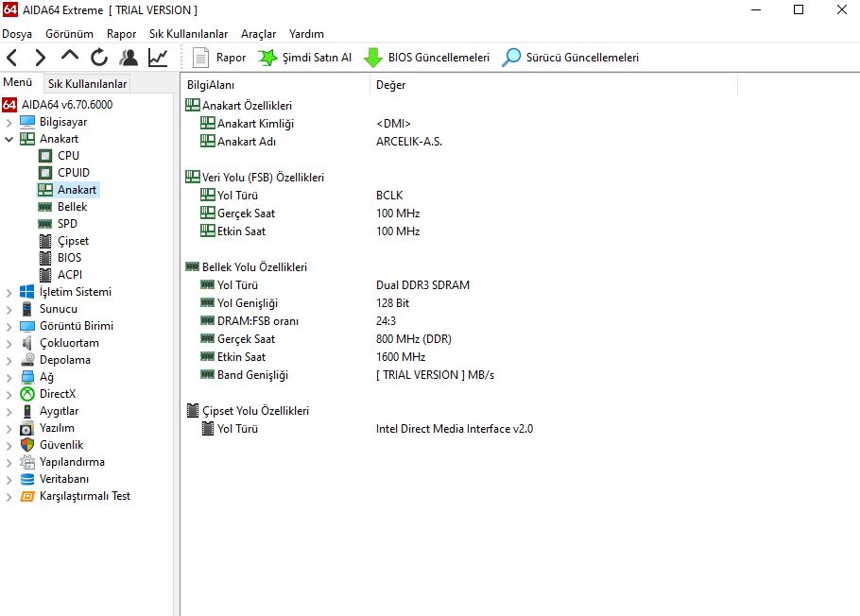Viewport: 860px width, 616px height.
Task: Click the 1600 MHz value
Action: [x=401, y=357]
